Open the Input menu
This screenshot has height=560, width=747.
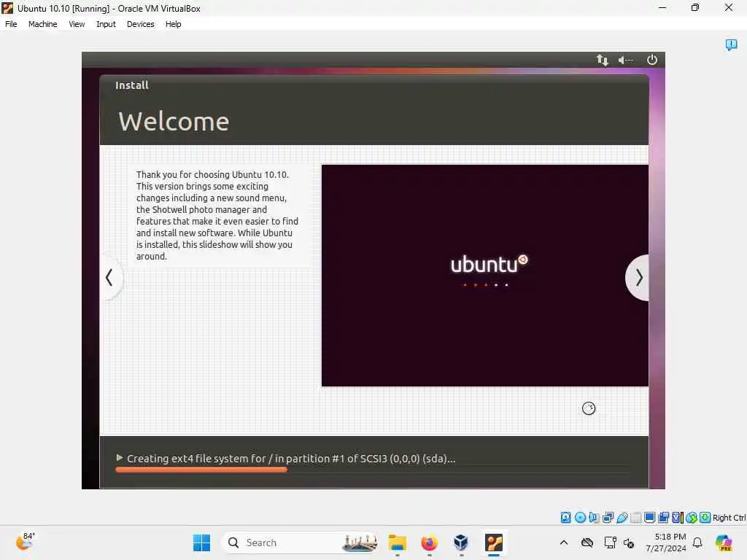click(x=106, y=24)
